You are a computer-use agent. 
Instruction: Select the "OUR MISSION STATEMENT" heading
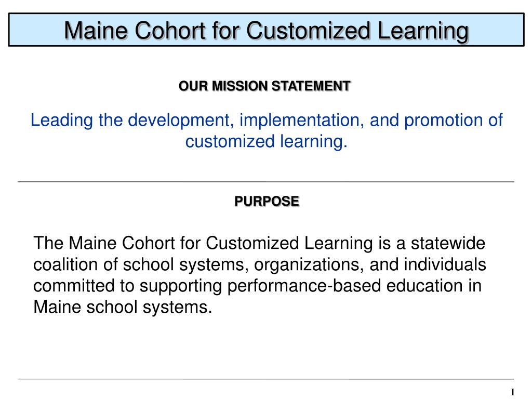(x=264, y=86)
